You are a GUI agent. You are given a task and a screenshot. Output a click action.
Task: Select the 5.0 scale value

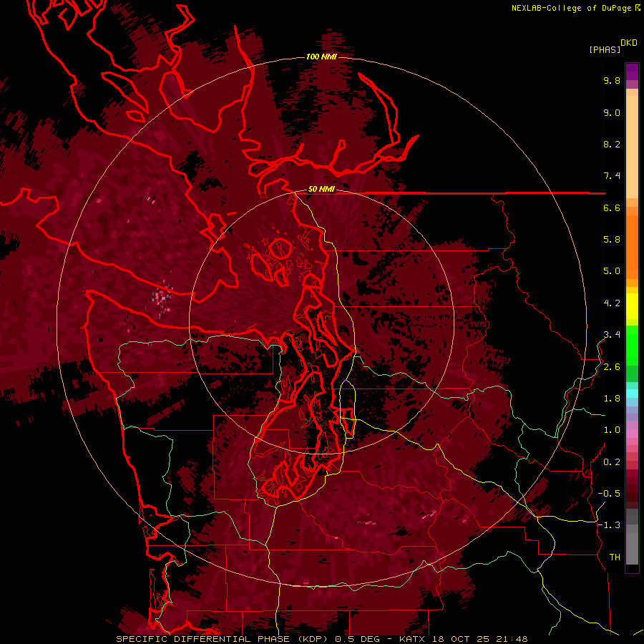pyautogui.click(x=612, y=271)
